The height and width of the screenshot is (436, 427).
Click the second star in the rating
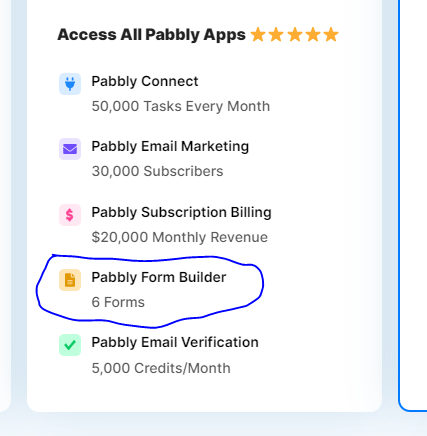[276, 35]
